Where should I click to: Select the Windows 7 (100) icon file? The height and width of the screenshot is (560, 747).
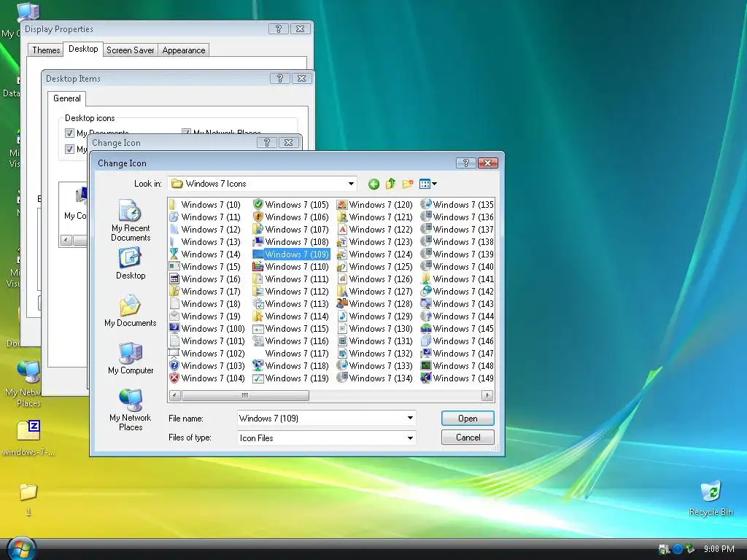point(206,329)
